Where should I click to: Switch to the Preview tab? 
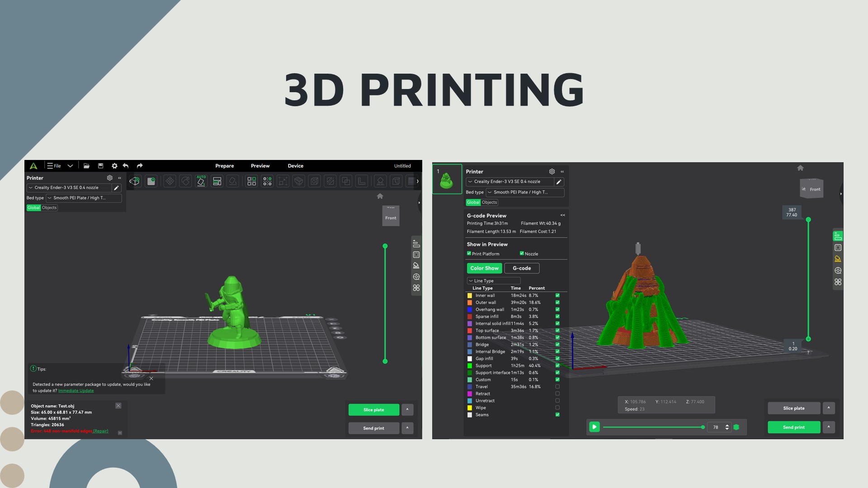[x=260, y=166]
